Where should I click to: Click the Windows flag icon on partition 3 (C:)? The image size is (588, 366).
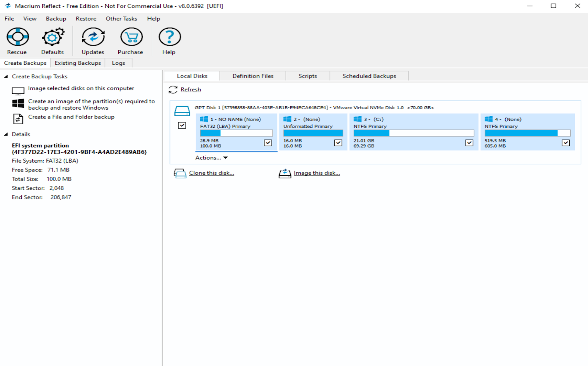point(358,119)
